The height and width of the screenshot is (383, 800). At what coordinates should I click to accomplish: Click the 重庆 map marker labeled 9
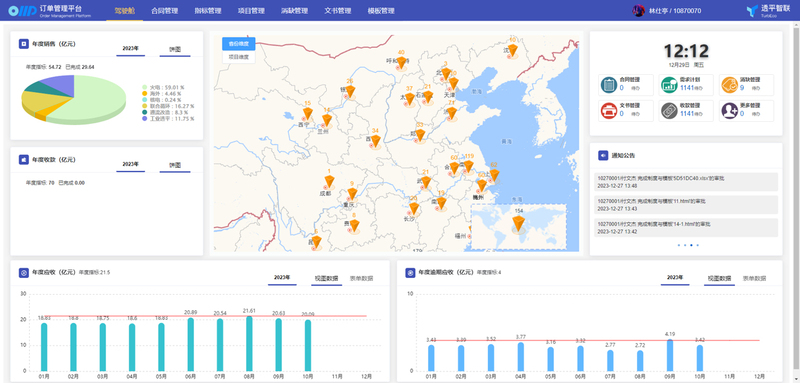point(352,194)
